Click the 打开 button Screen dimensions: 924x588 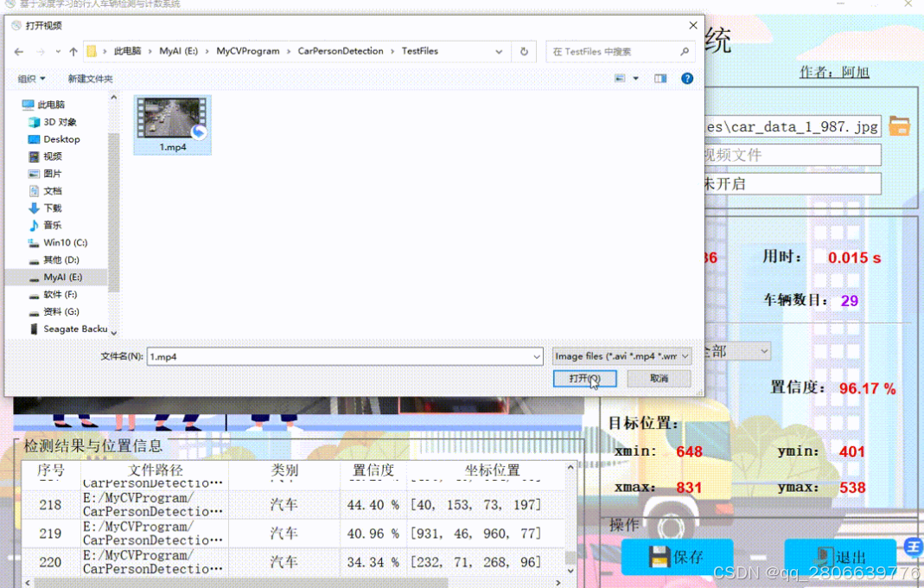[585, 379]
